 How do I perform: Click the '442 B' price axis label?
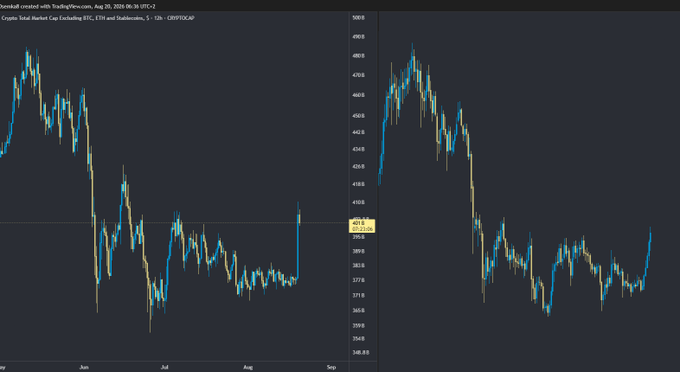click(x=358, y=132)
